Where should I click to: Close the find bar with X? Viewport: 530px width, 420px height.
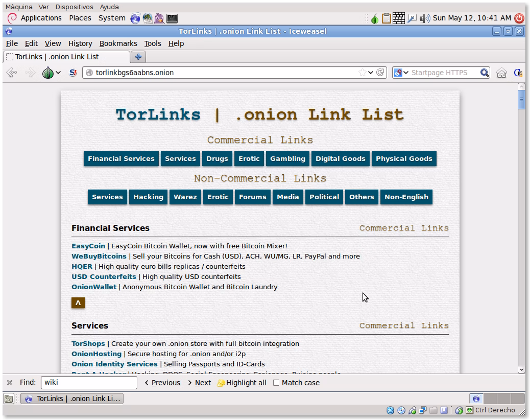click(10, 383)
